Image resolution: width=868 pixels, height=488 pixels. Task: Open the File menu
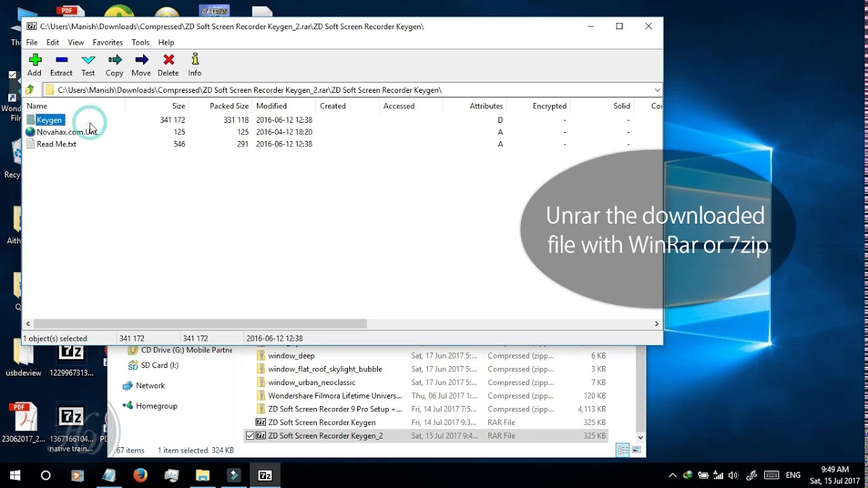[x=32, y=42]
